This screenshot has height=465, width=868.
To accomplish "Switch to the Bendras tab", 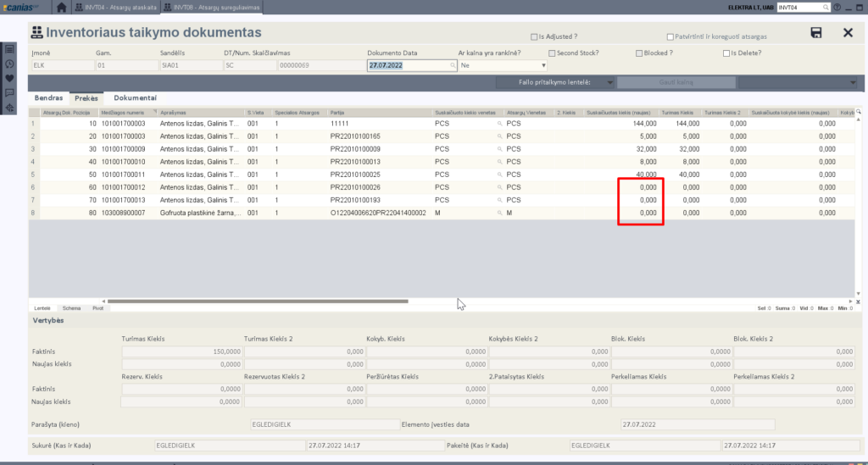I will pos(48,98).
